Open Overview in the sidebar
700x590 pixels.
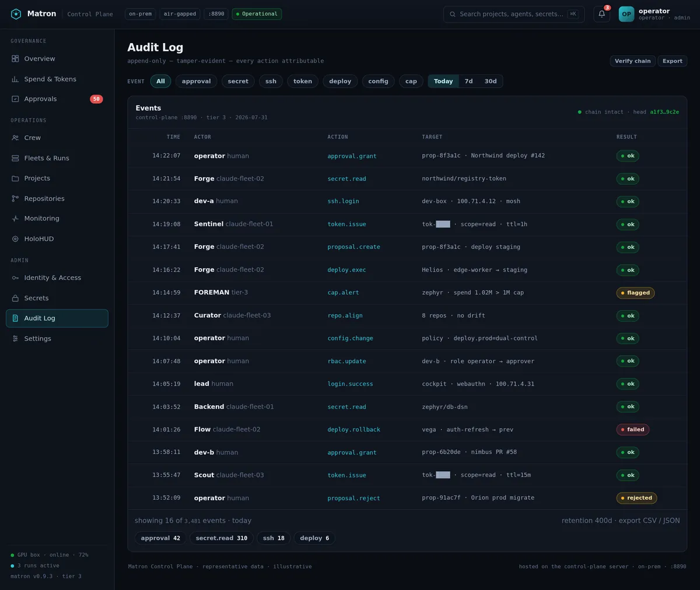57,59
